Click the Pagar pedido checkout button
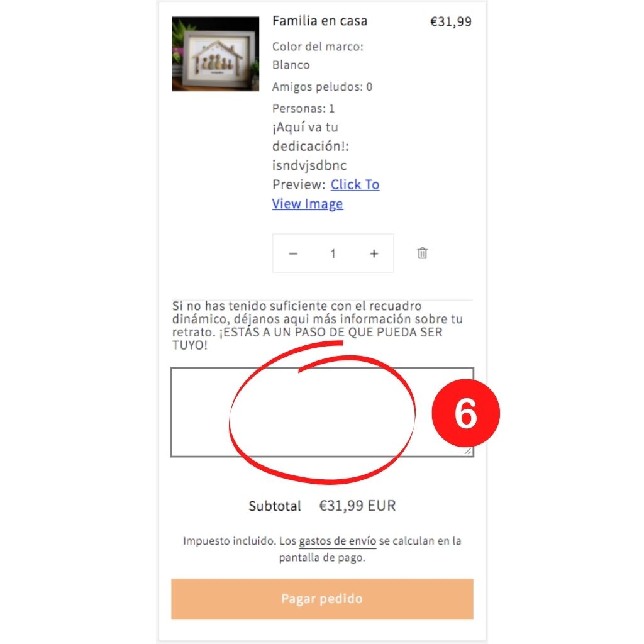The height and width of the screenshot is (644, 644). point(323,599)
